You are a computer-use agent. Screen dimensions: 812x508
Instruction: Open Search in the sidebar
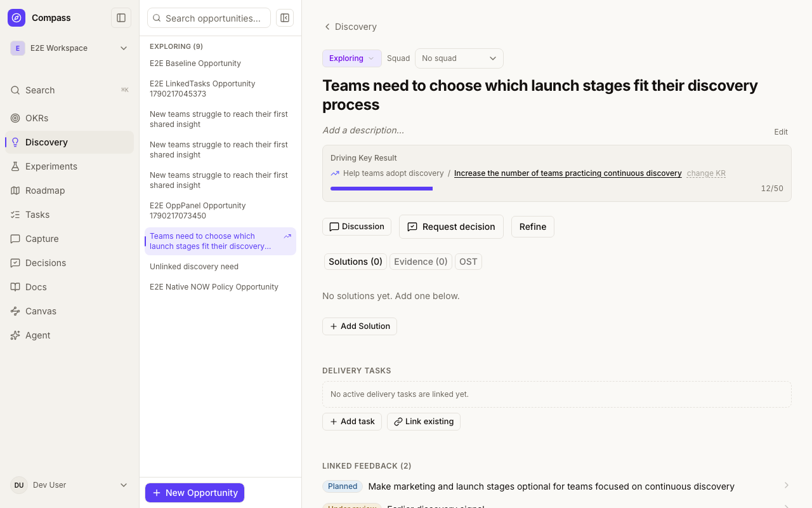point(70,90)
